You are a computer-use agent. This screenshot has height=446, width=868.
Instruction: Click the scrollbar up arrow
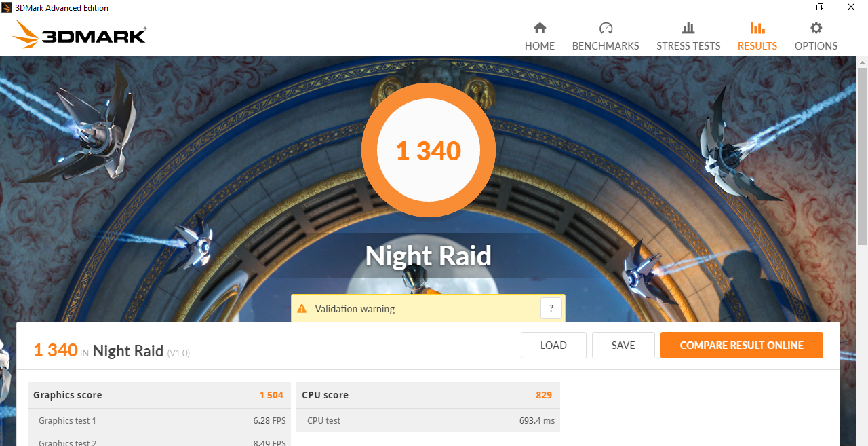click(x=862, y=62)
